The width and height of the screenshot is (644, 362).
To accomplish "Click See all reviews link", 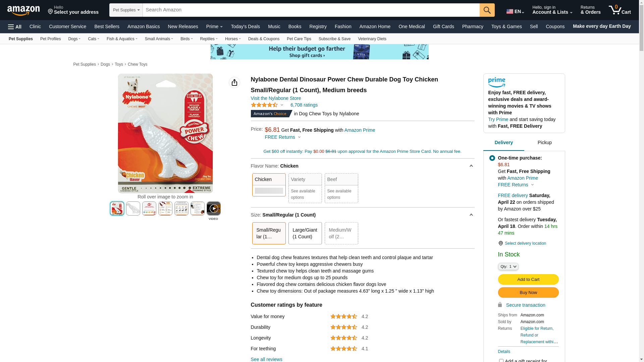I will click(x=266, y=359).
